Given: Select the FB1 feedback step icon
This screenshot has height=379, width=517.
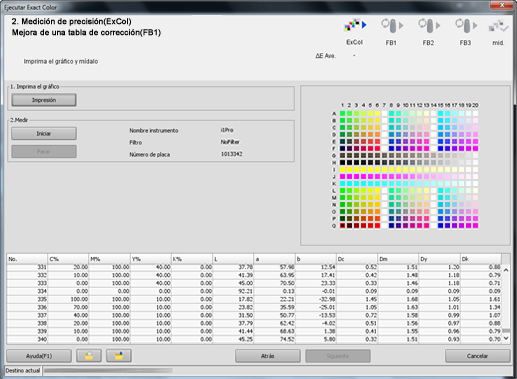Looking at the screenshot, I should [392, 26].
